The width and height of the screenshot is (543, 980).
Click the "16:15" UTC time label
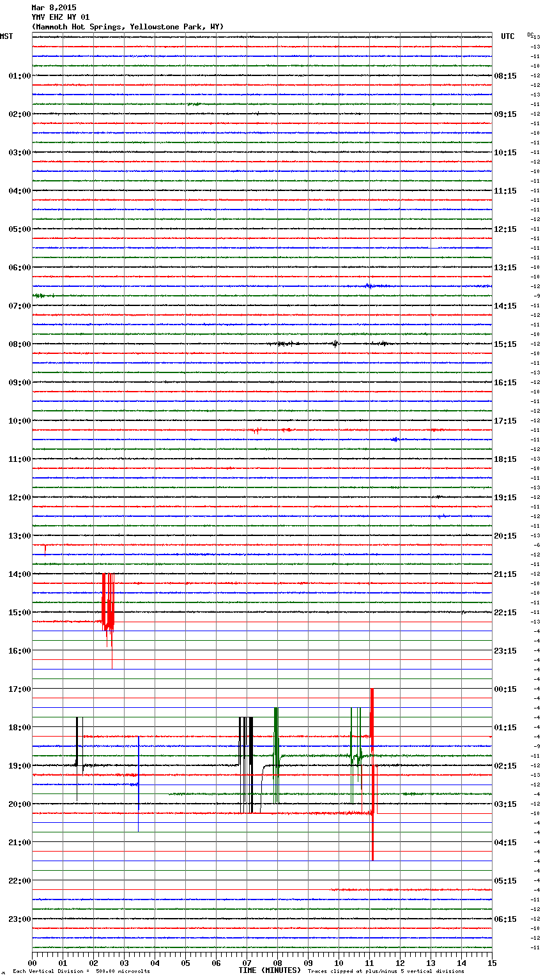[505, 382]
